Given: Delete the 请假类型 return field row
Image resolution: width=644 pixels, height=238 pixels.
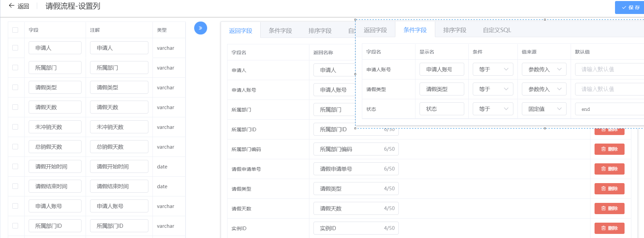Looking at the screenshot, I should [x=609, y=189].
